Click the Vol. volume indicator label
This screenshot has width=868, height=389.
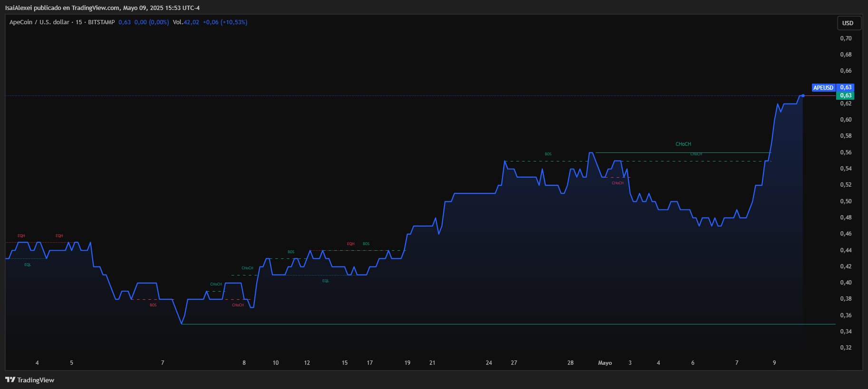pyautogui.click(x=178, y=22)
